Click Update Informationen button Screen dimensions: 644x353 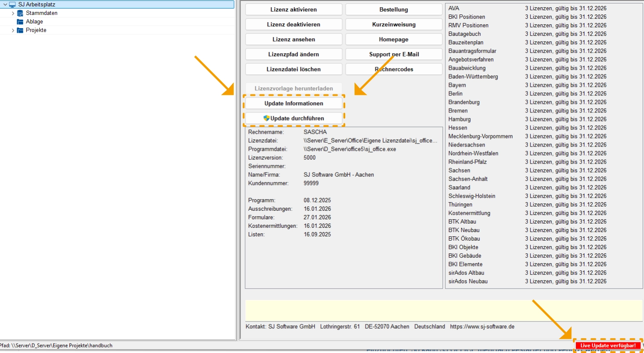[x=294, y=103]
